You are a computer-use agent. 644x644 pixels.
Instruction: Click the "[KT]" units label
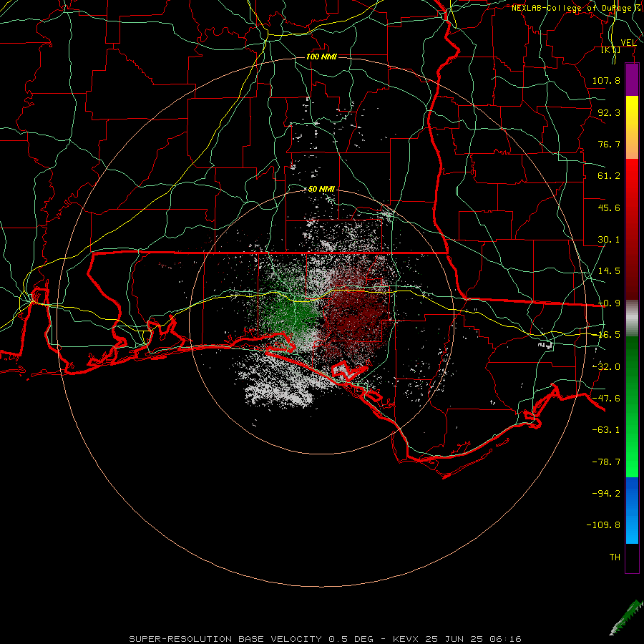(611, 49)
